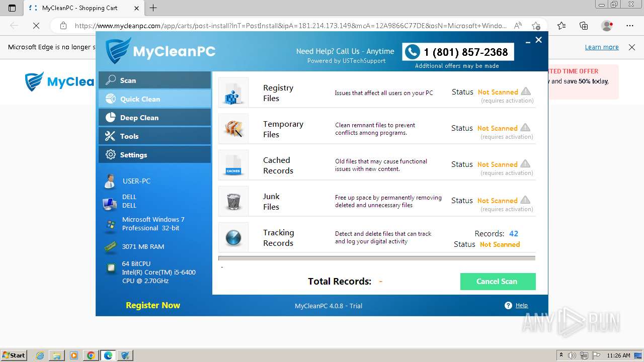Open the Help link
The width and height of the screenshot is (644, 362).
click(522, 305)
